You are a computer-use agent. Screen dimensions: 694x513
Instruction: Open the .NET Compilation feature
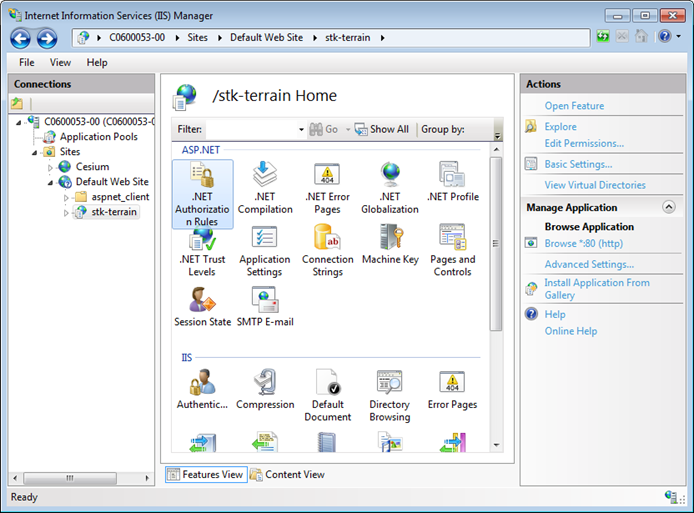(265, 188)
